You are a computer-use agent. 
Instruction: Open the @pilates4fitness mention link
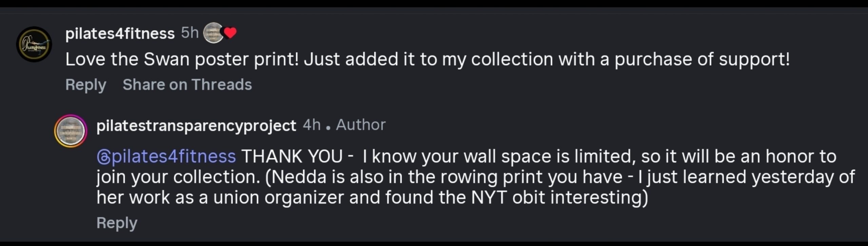(x=166, y=156)
